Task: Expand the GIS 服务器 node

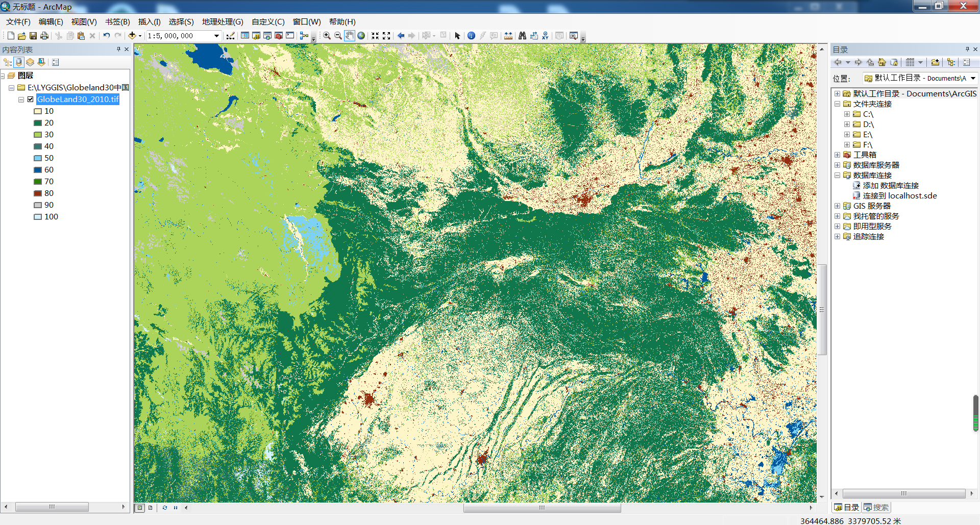Action: [x=837, y=206]
